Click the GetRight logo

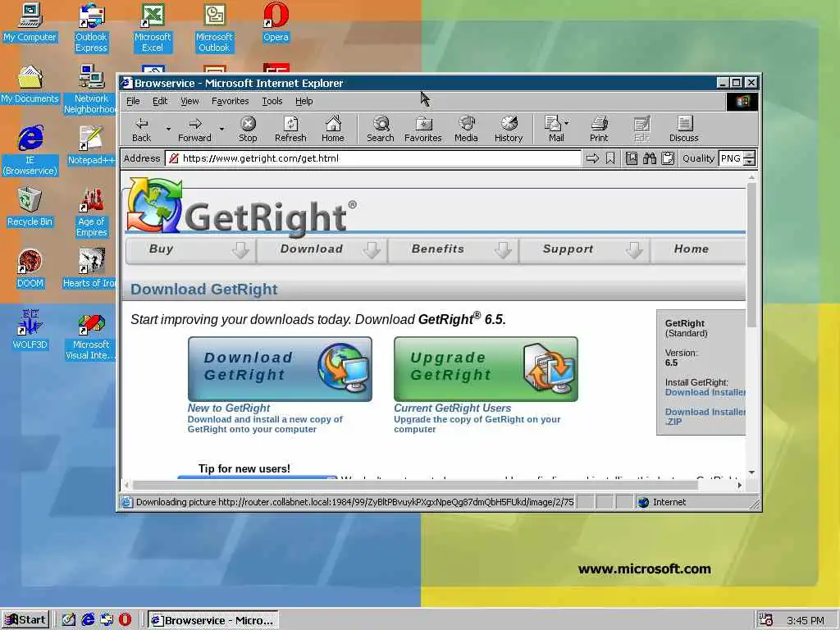coord(242,208)
